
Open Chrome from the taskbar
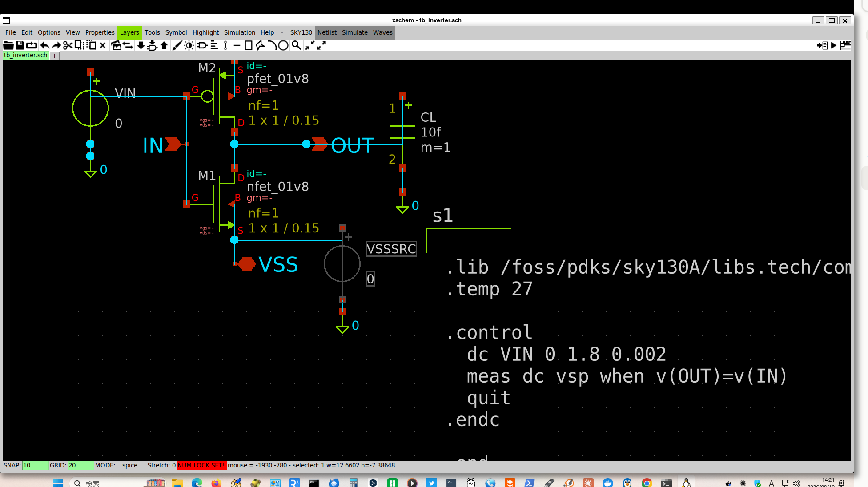click(647, 483)
